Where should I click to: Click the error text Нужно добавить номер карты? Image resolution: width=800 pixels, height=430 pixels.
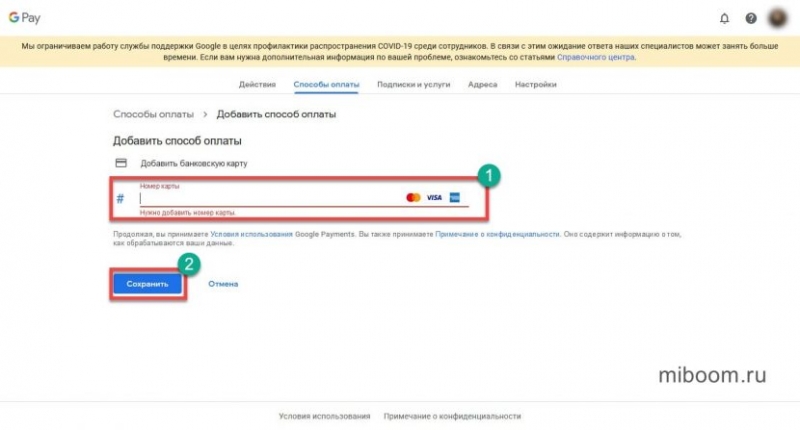(x=187, y=212)
